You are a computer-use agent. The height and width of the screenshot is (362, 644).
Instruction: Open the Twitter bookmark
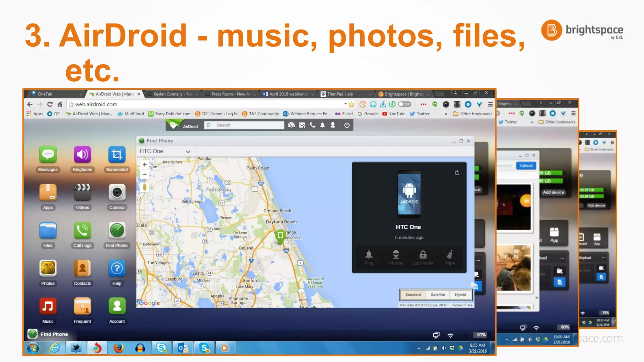419,114
